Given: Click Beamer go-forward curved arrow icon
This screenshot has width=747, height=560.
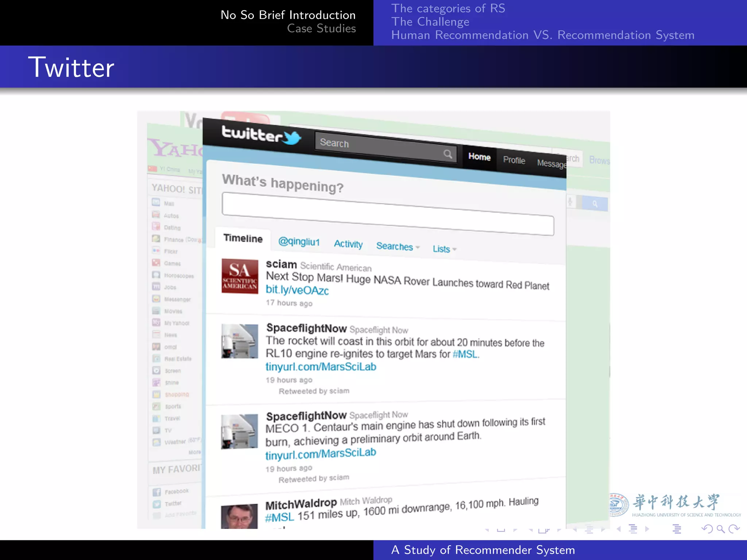Looking at the screenshot, I should pyautogui.click(x=734, y=529).
